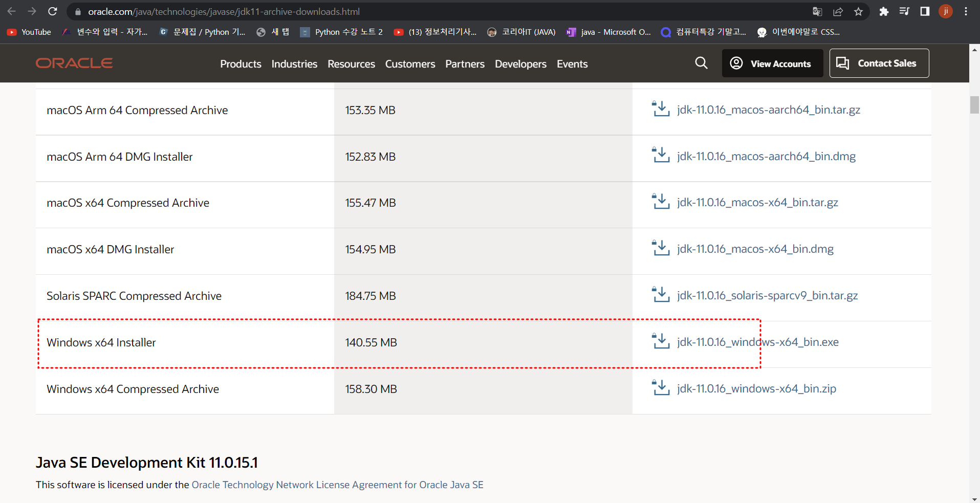980x503 pixels.
Task: Open Oracle Technology Network License Agreement link
Action: 337,485
